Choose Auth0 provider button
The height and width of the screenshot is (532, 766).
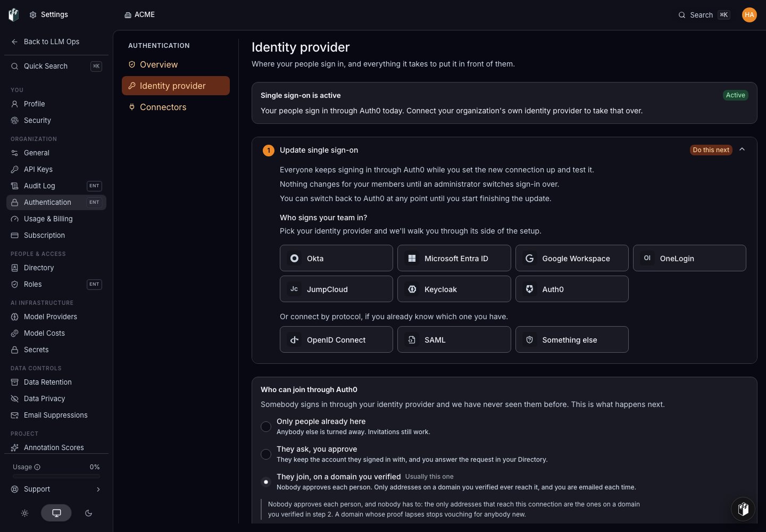pos(572,289)
